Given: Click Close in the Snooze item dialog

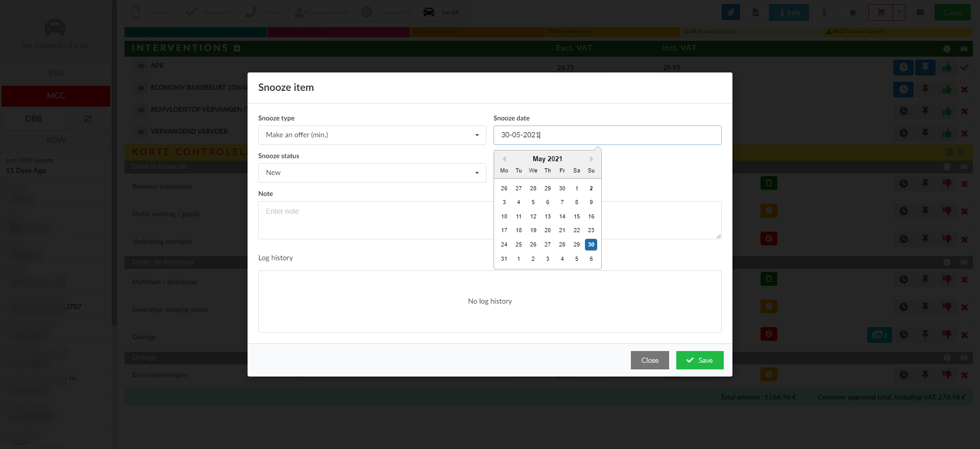Looking at the screenshot, I should coord(649,360).
